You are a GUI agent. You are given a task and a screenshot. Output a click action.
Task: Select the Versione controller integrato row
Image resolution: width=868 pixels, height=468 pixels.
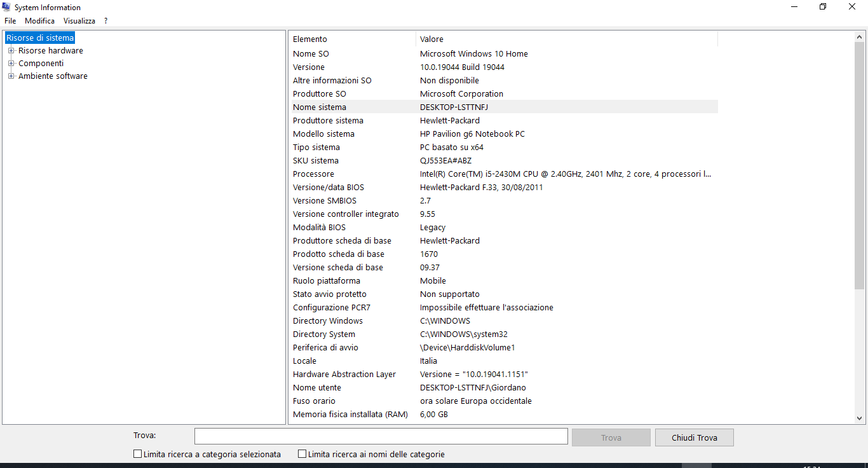click(x=504, y=214)
